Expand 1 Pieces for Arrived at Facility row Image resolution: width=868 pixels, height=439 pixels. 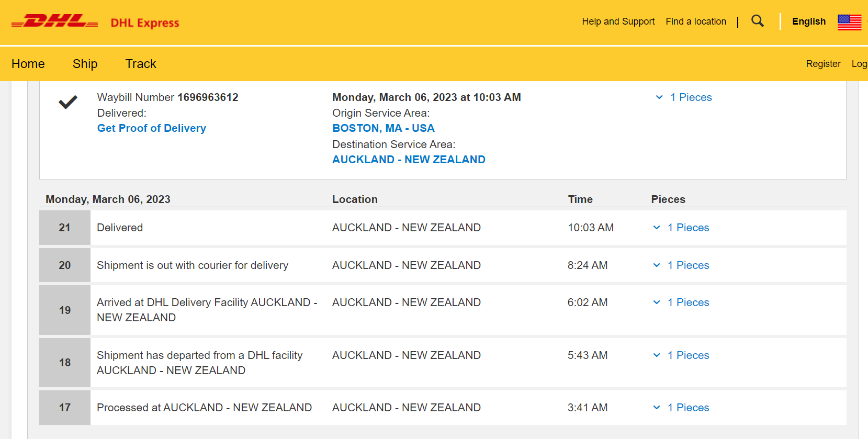pos(681,302)
